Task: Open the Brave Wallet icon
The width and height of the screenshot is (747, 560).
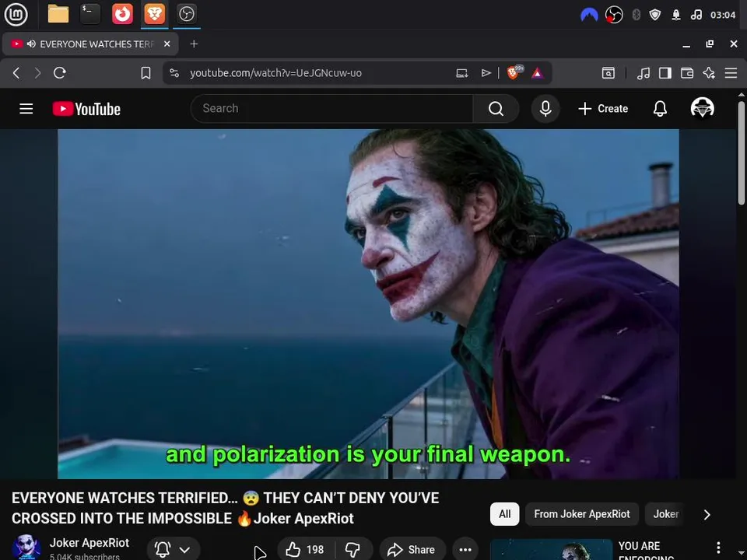Action: pos(687,73)
